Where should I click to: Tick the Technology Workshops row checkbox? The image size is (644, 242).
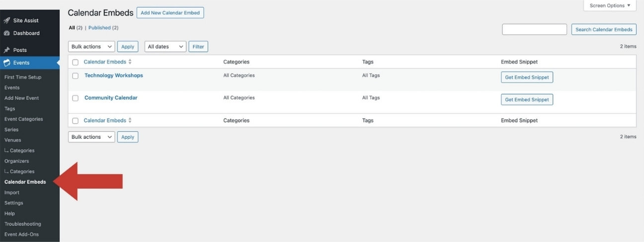(76, 76)
